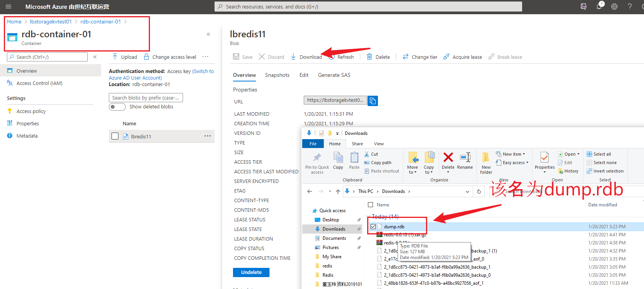644x289 pixels.
Task: Open the portal settings gear
Action: click(x=614, y=7)
